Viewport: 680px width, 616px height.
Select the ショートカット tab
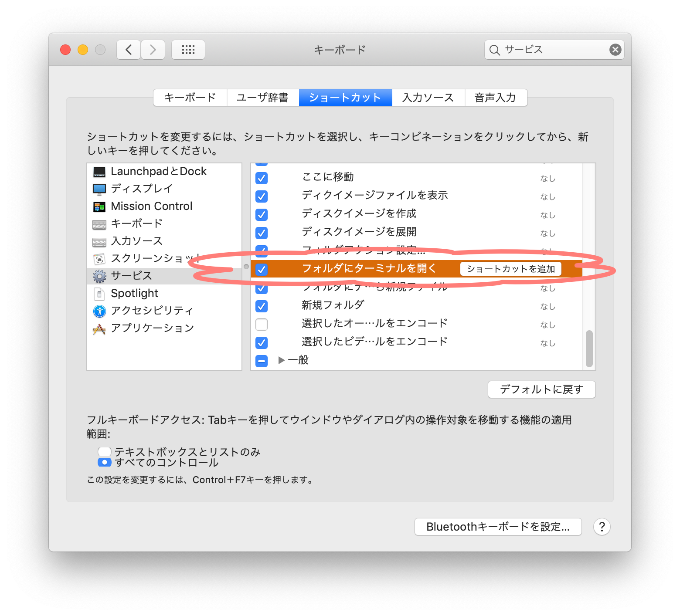pyautogui.click(x=345, y=98)
